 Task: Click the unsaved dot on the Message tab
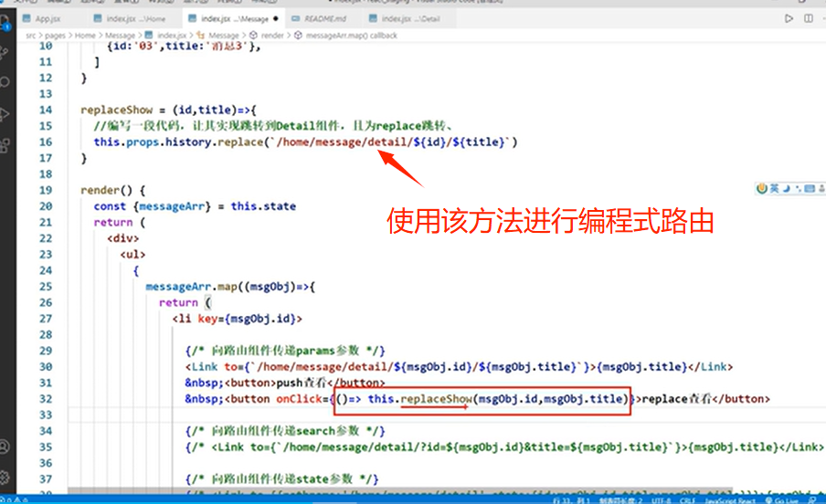click(276, 19)
